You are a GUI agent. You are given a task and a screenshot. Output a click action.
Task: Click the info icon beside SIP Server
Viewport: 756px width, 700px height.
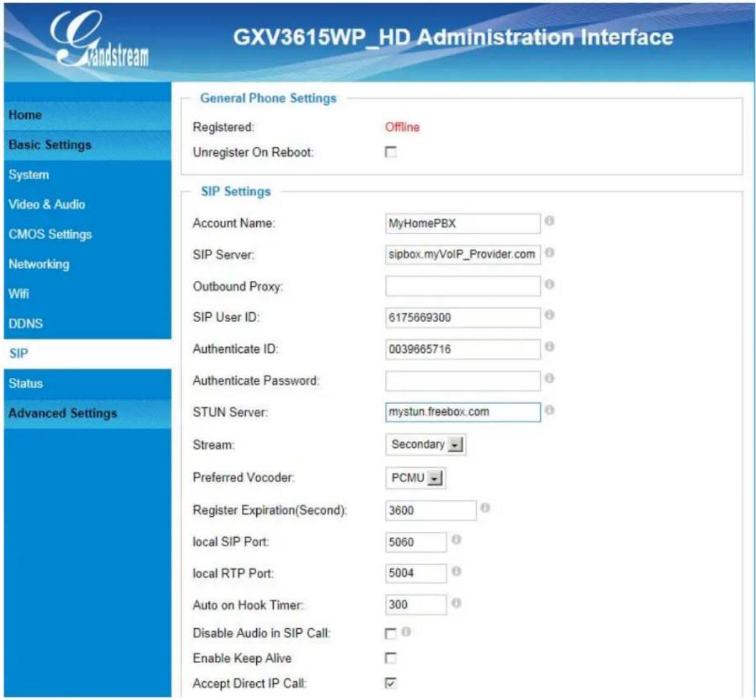(x=549, y=252)
